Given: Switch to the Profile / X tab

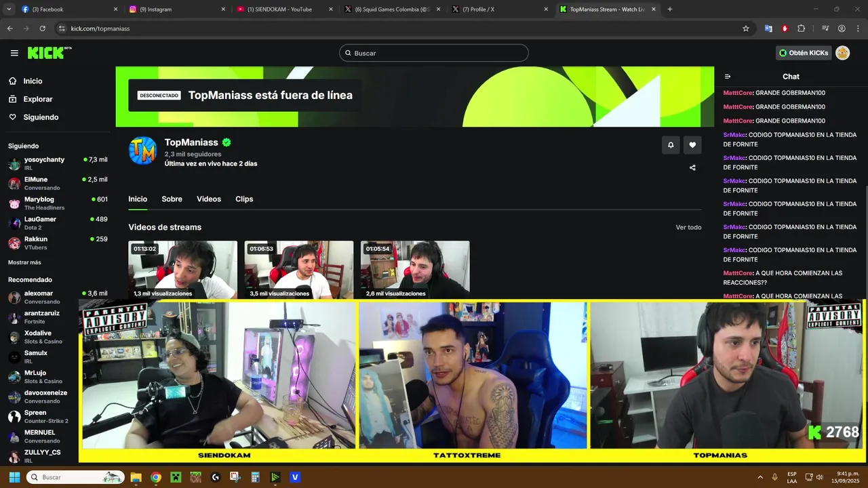Looking at the screenshot, I should 499,9.
